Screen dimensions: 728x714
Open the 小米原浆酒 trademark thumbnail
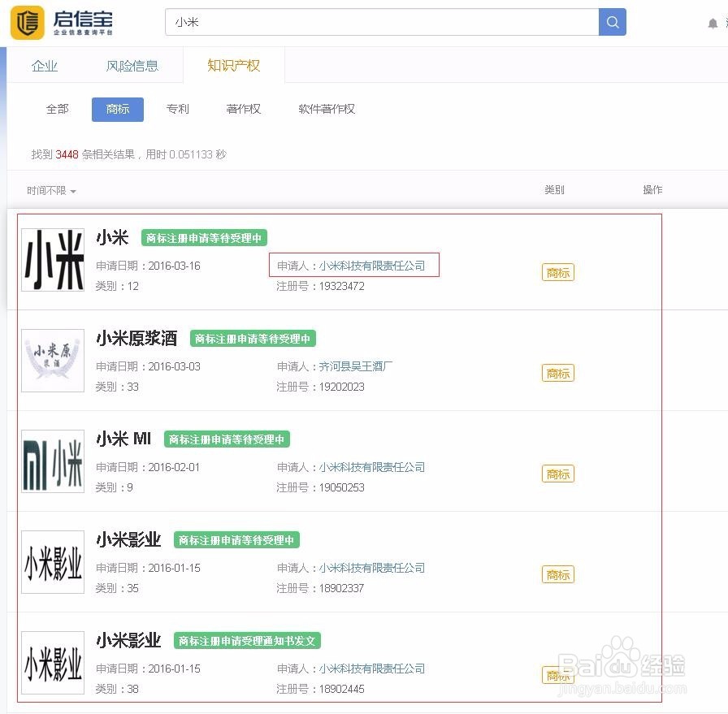point(53,361)
